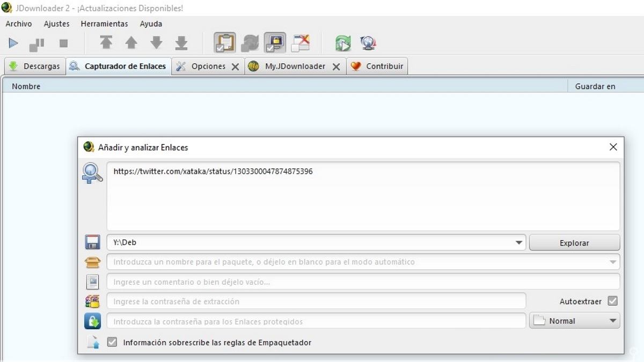The width and height of the screenshot is (644, 362).
Task: Click into the links text area with twitter URL
Action: click(x=363, y=196)
